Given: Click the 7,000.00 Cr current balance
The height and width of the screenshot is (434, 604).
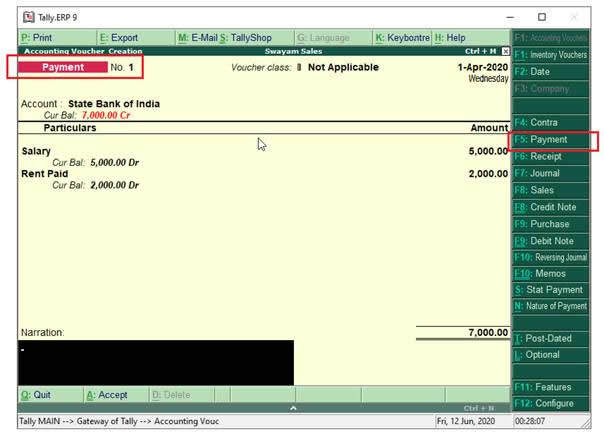Looking at the screenshot, I should 106,116.
